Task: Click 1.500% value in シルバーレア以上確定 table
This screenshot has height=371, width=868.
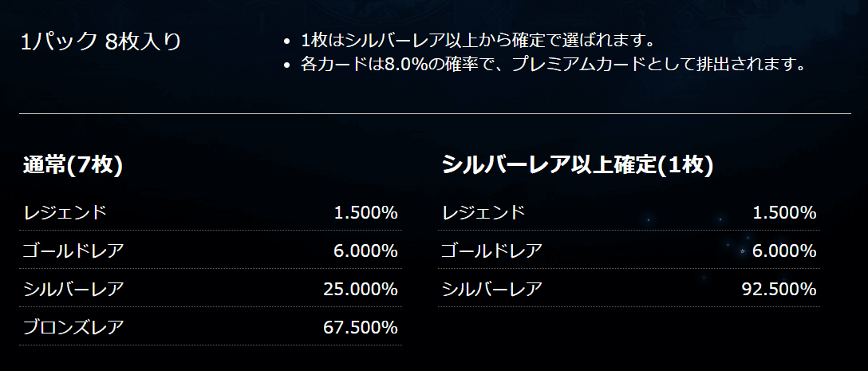Action: pyautogui.click(x=783, y=212)
